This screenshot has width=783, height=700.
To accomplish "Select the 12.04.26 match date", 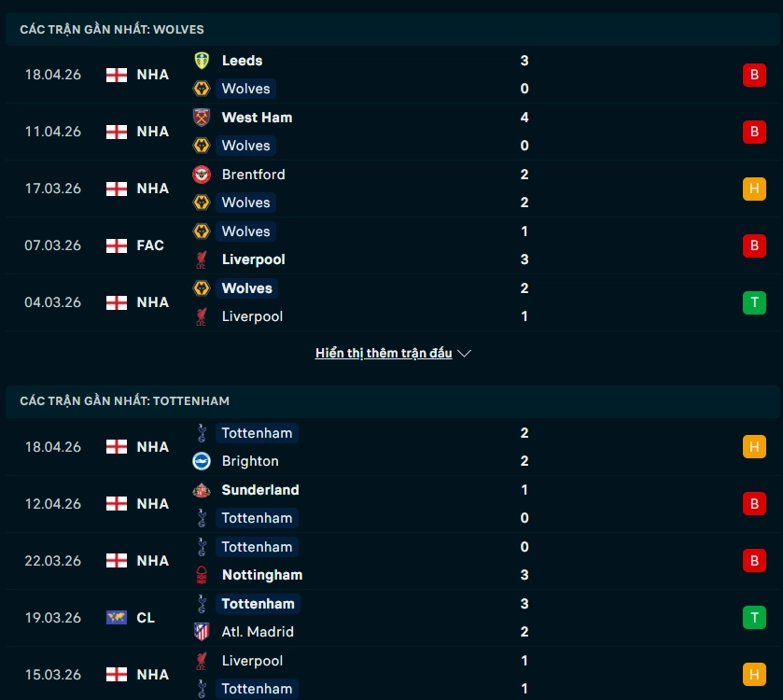I will (x=53, y=504).
